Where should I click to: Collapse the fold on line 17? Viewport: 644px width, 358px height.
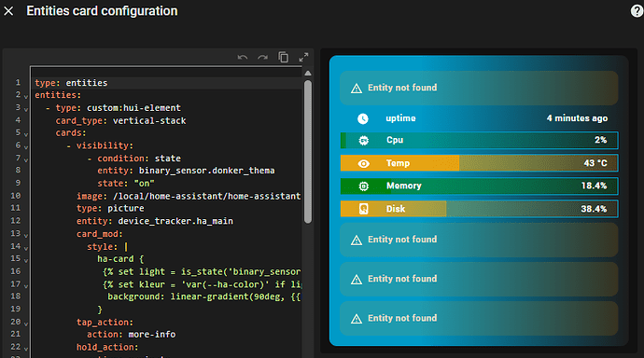coord(26,286)
